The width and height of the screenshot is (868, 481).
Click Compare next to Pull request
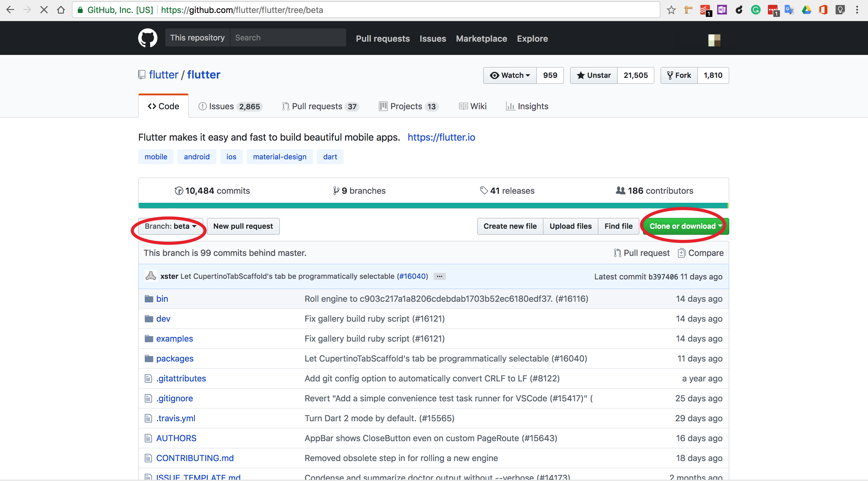[701, 253]
